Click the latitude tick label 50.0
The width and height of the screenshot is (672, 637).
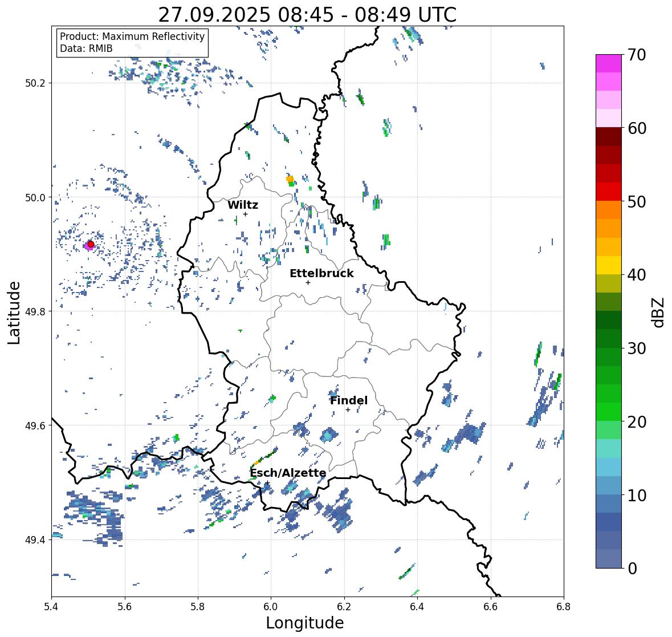[35, 198]
